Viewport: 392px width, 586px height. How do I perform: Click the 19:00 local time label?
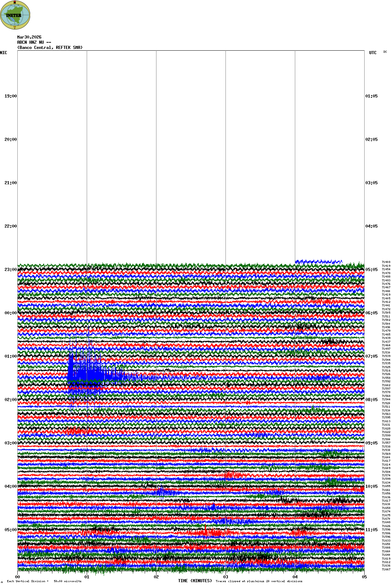[x=10, y=96]
